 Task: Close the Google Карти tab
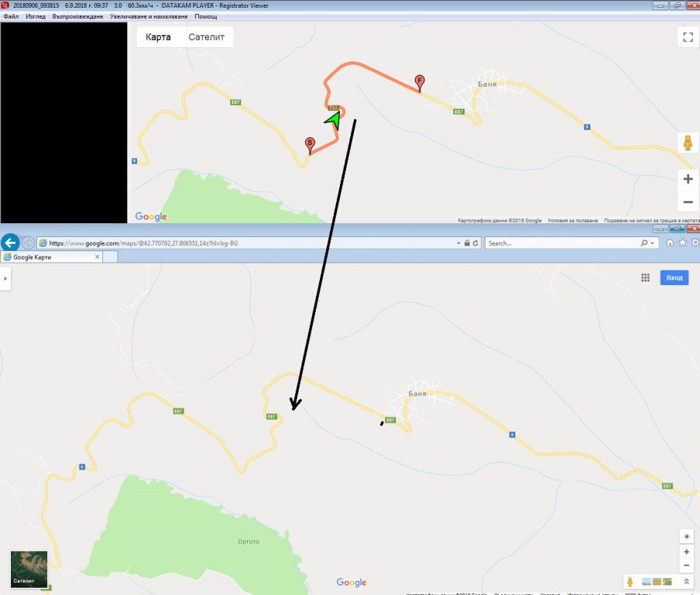[x=98, y=257]
